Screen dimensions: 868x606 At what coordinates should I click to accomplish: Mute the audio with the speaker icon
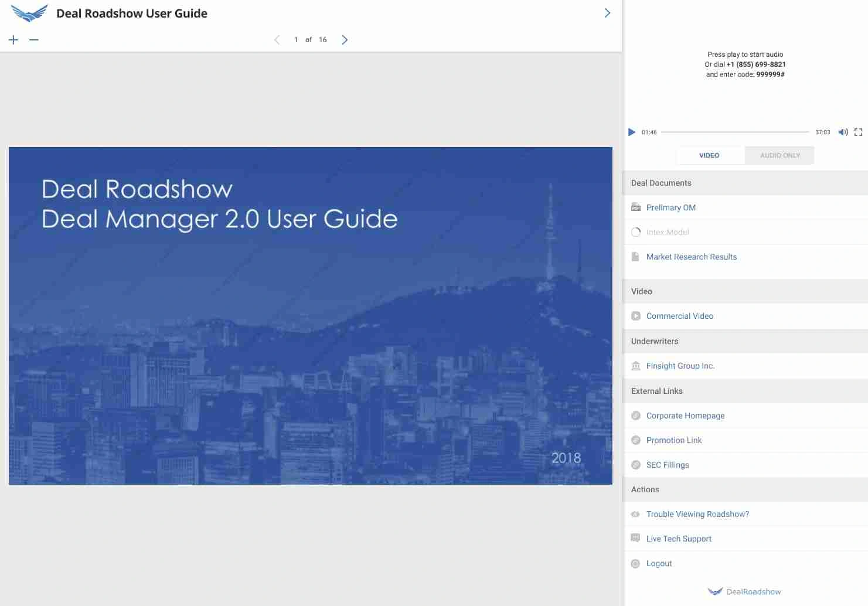(x=843, y=132)
